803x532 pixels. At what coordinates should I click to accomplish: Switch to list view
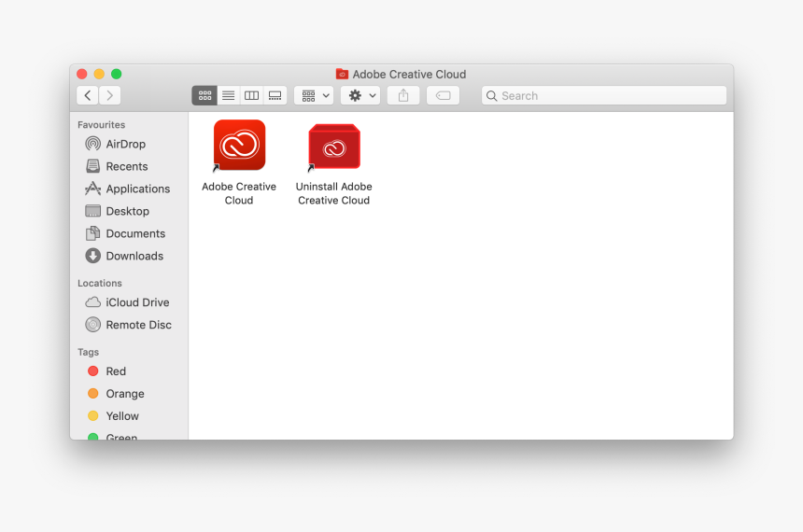(228, 95)
